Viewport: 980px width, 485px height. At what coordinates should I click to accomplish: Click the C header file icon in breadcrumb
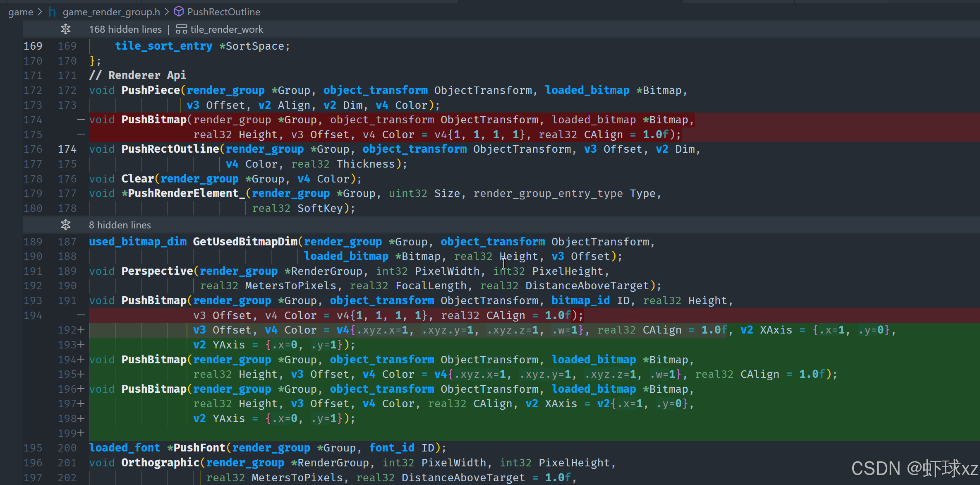coord(53,12)
